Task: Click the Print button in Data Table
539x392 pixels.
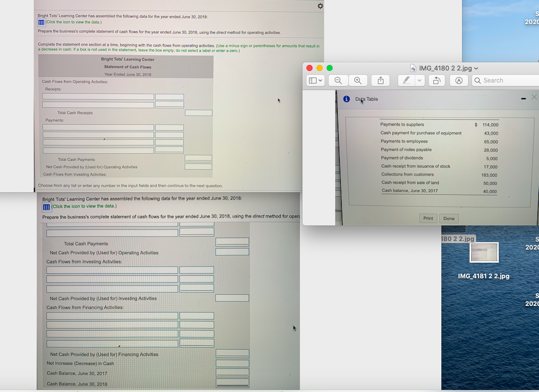Action: coord(428,218)
